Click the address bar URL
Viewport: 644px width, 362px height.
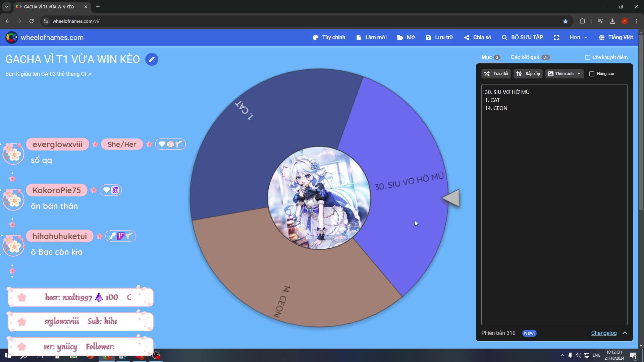click(76, 21)
